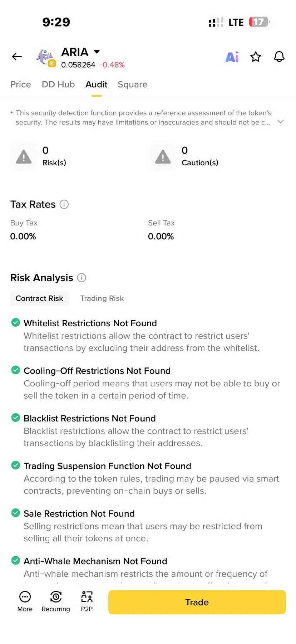
Task: Go to the Square tab
Action: coord(133,84)
